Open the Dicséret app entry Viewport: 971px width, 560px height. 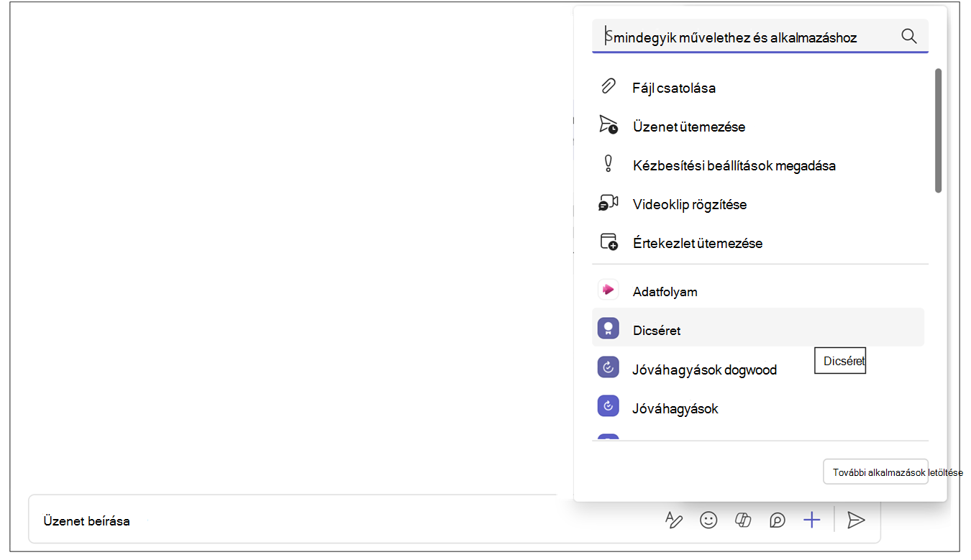tap(758, 328)
